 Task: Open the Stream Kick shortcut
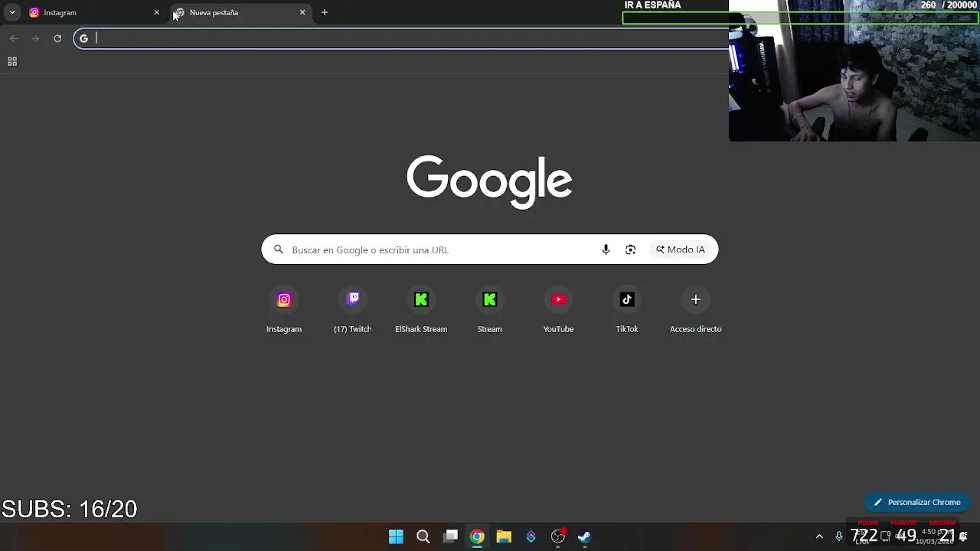pyautogui.click(x=490, y=311)
